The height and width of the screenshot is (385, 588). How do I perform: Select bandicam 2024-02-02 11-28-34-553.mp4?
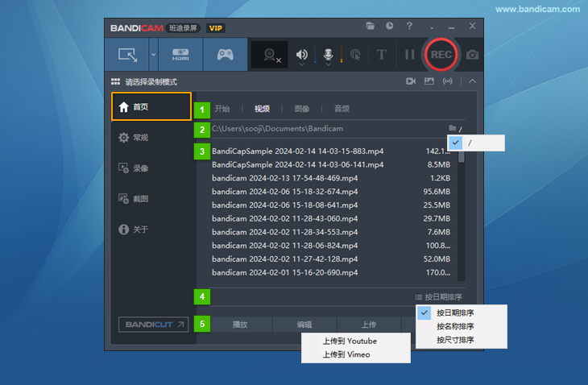click(285, 232)
